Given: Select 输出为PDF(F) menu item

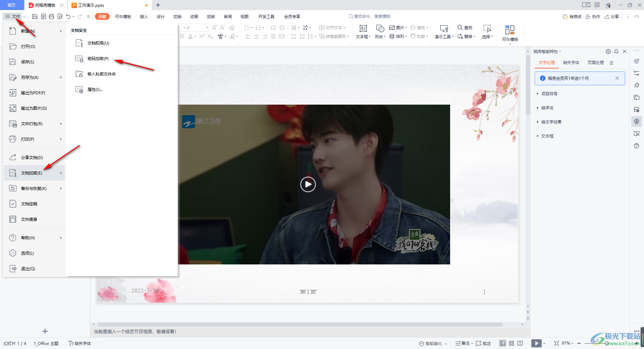Looking at the screenshot, I should point(34,93).
